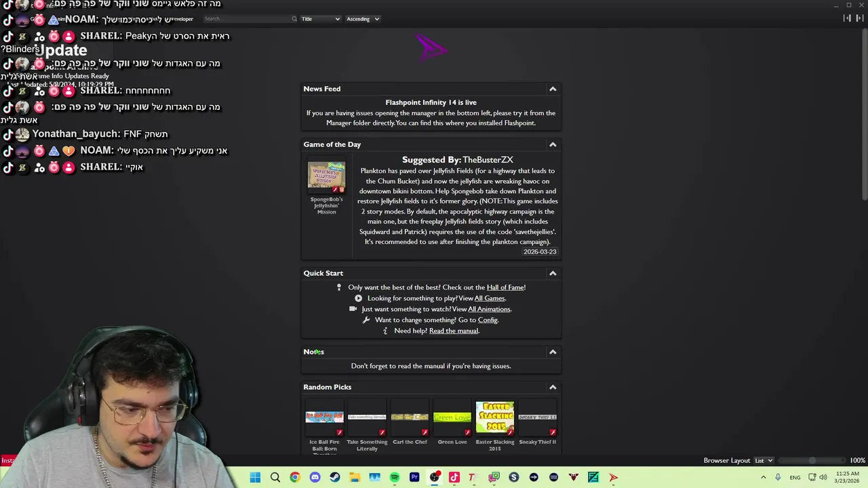868x488 pixels.
Task: Toggle the right sidebar panel icon
Action: pyautogui.click(x=859, y=18)
